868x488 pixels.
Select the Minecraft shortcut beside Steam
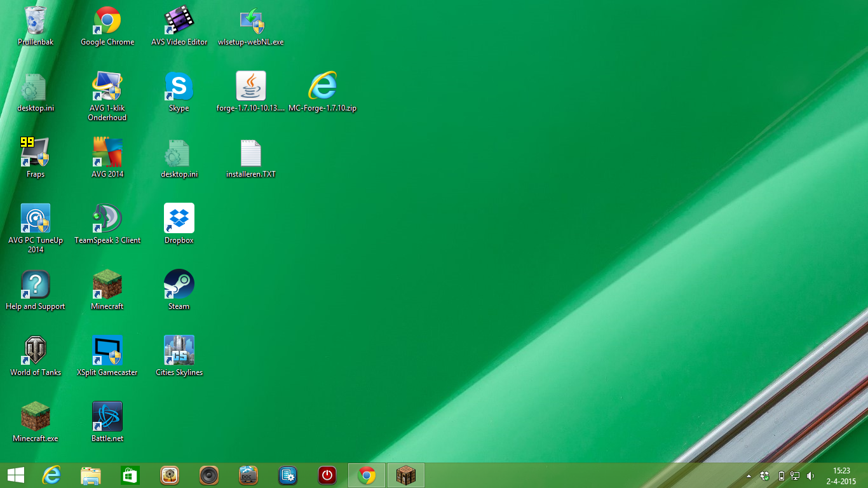[107, 290]
